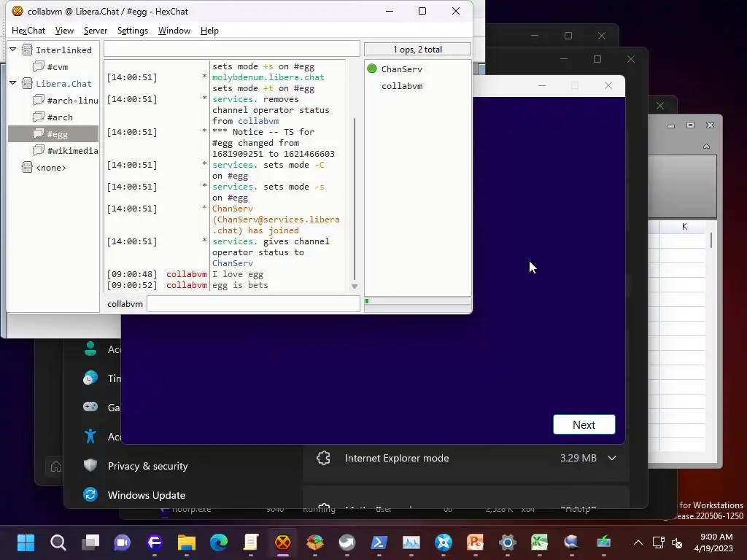747x560 pixels.
Task: Switch to the #arch channel
Action: tap(60, 117)
